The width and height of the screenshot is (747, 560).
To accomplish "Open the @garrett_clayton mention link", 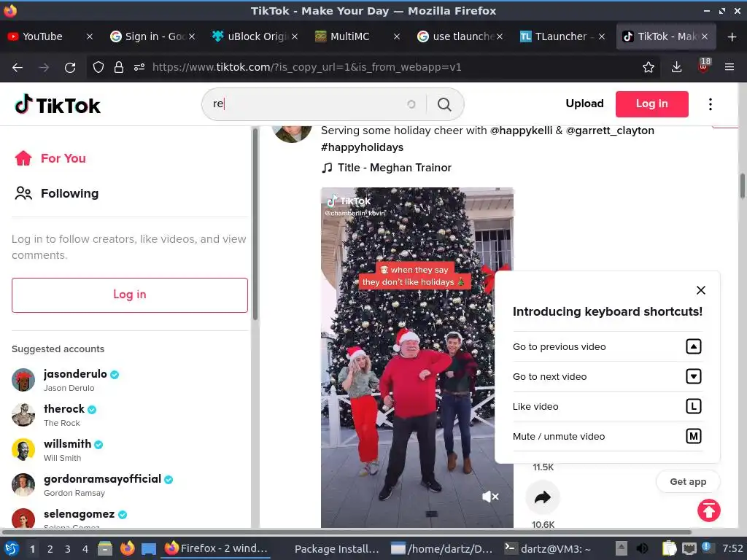I will pos(610,131).
